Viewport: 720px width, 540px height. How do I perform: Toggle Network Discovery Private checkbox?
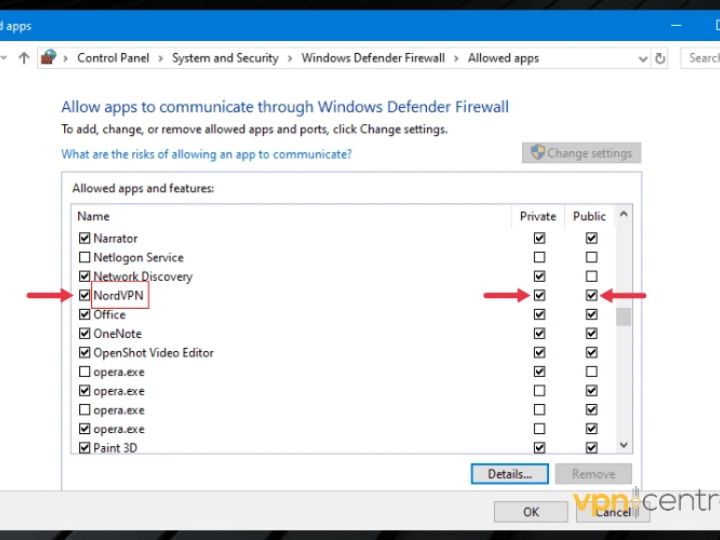pos(540,276)
